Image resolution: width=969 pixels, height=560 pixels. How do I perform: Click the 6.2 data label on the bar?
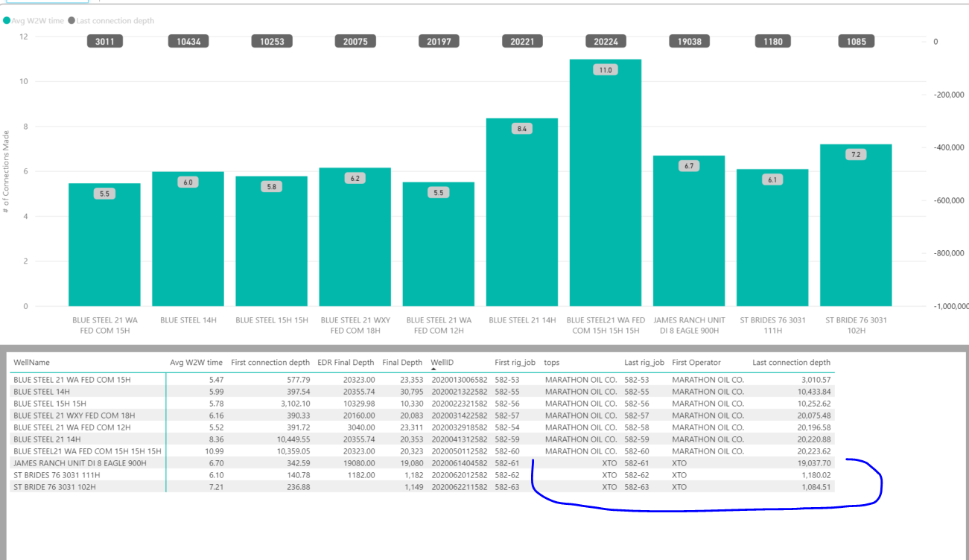(355, 179)
